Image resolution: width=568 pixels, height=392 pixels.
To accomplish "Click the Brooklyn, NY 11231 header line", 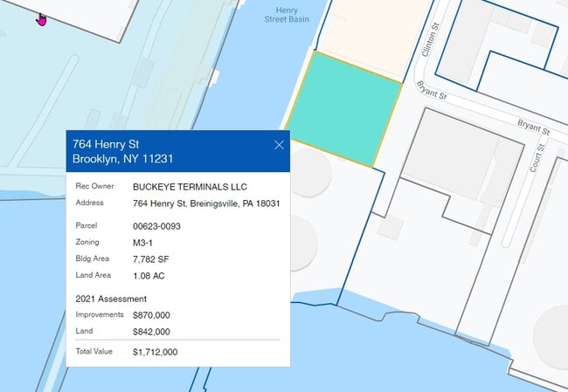I will point(123,160).
